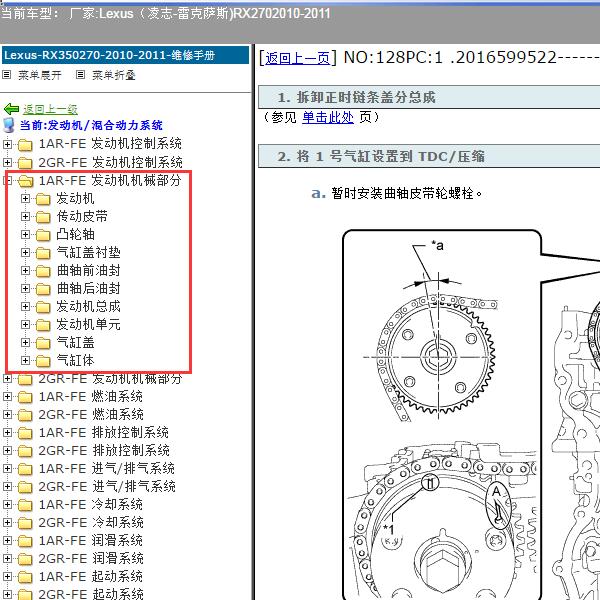
Task: Click 当前:发动机/混合动力系统 label
Action: 91,125
